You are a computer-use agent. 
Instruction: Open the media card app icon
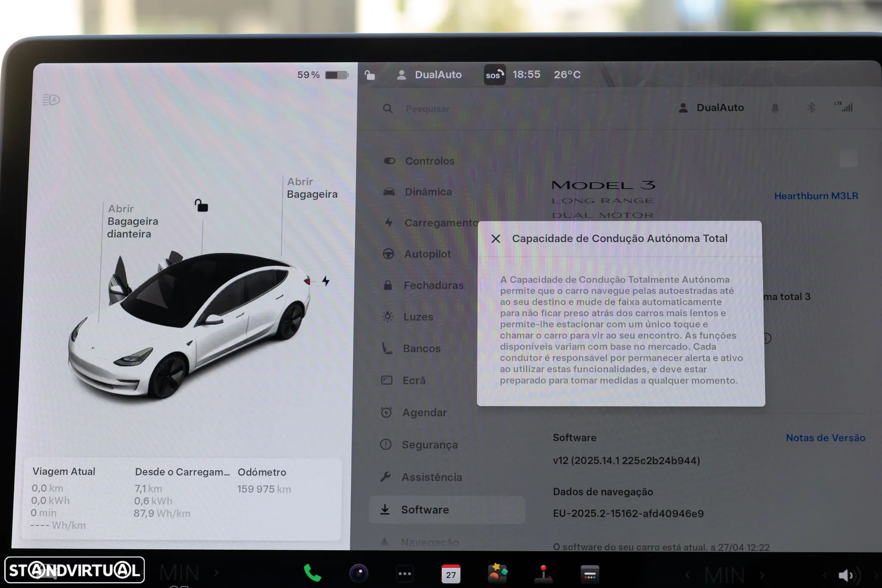click(x=590, y=574)
